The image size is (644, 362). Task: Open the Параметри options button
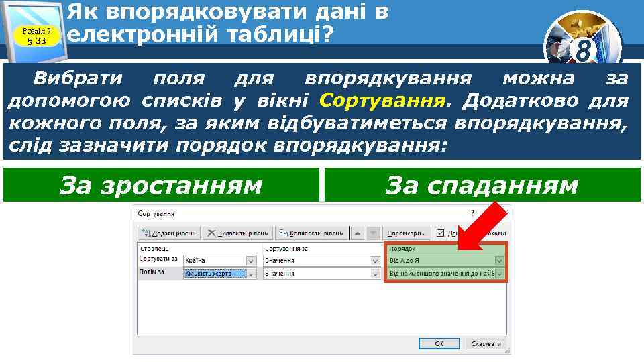[407, 233]
